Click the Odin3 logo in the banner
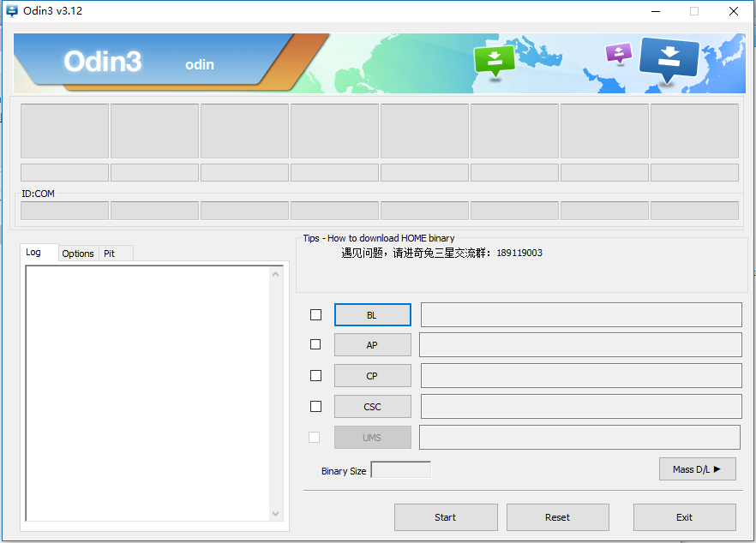Viewport: 756px width, 543px height. (x=102, y=62)
